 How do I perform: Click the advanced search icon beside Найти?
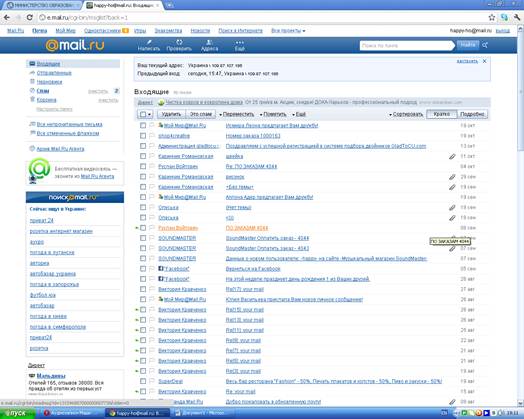485,45
